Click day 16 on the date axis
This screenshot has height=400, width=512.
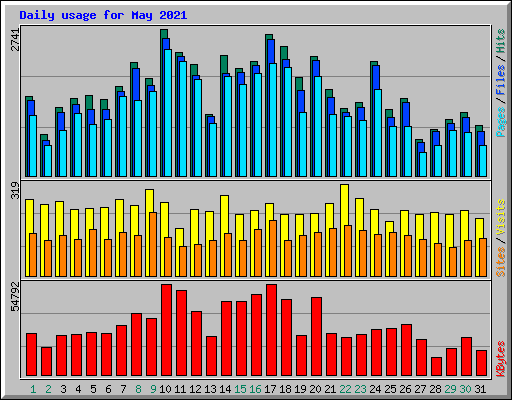click(x=255, y=389)
